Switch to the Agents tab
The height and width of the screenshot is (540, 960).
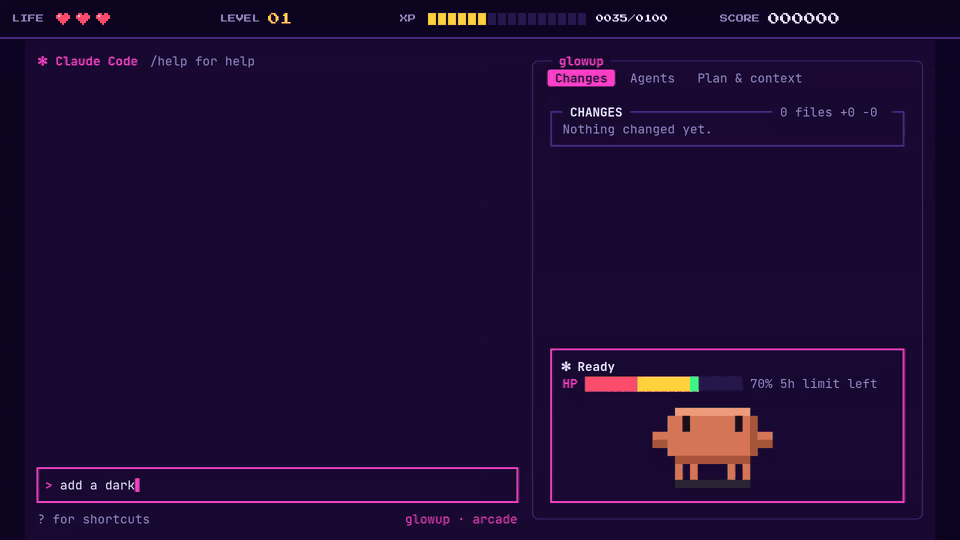652,78
